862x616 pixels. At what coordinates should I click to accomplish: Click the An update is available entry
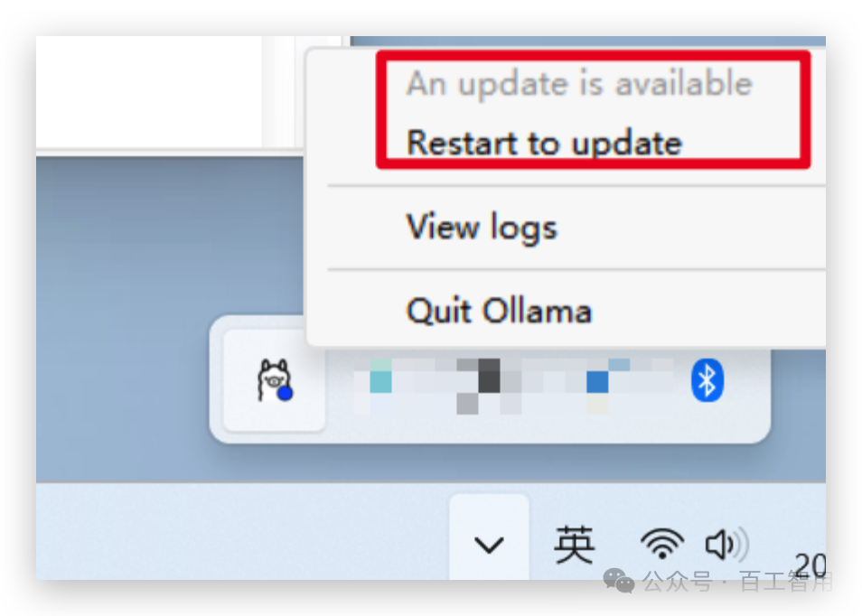click(579, 84)
